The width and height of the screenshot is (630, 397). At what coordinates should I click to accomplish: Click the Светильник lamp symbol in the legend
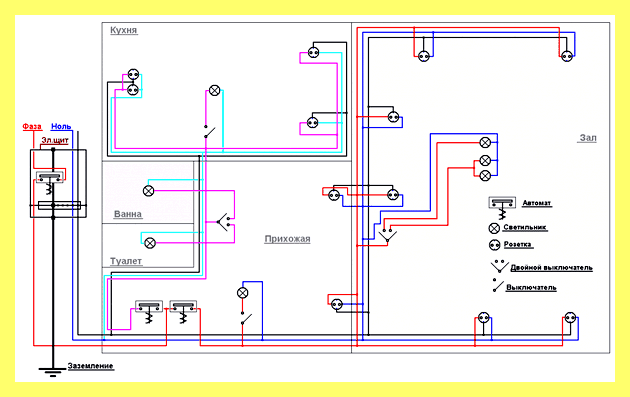coord(494,228)
